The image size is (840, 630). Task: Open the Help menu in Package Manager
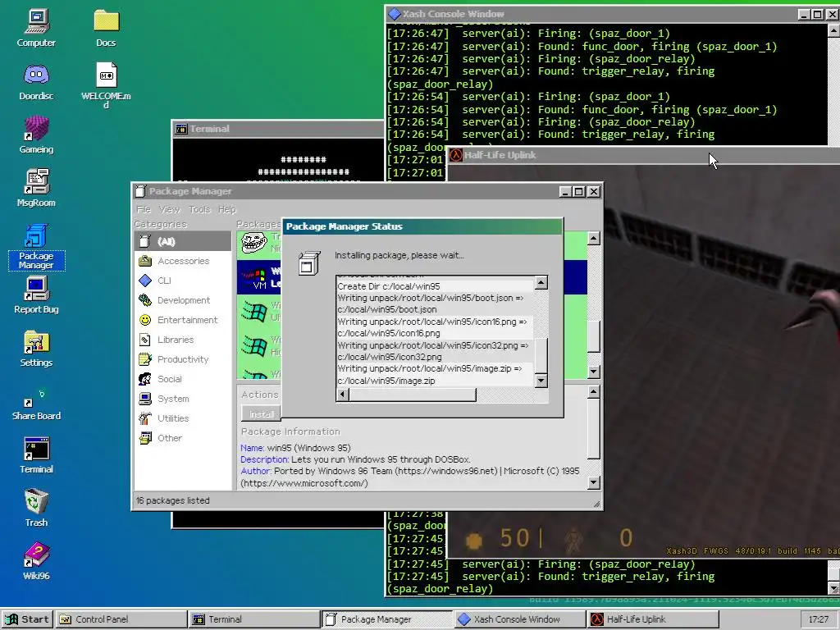pyautogui.click(x=226, y=209)
